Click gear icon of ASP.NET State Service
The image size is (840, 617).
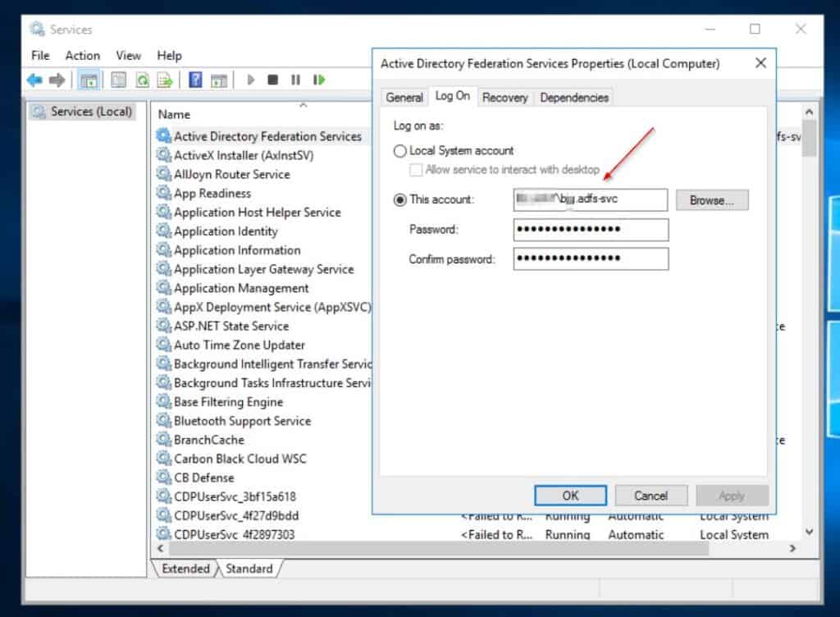pos(163,326)
